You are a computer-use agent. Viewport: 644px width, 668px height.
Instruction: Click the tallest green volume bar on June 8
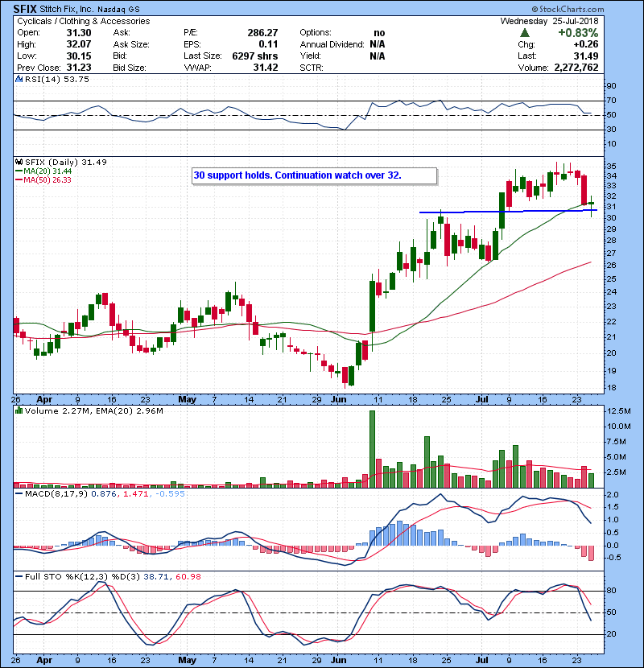tap(372, 449)
